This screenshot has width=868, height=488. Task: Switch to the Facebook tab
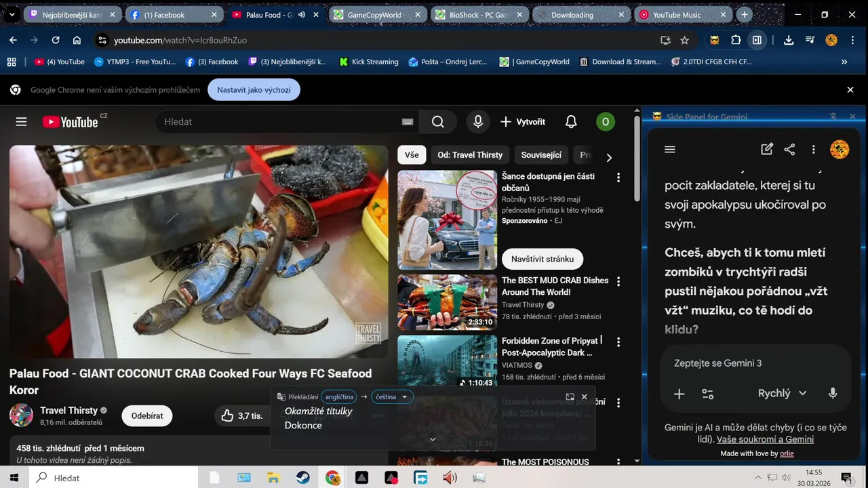tap(174, 14)
